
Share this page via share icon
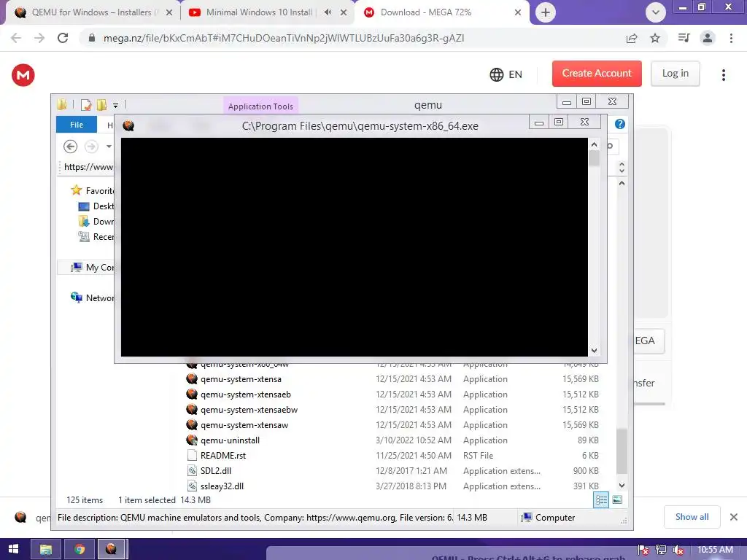point(632,38)
